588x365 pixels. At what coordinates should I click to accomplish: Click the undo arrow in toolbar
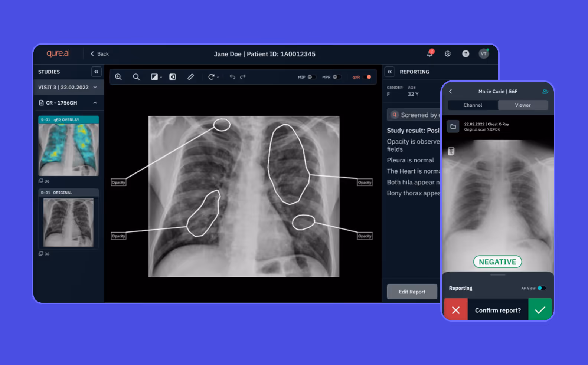point(232,77)
